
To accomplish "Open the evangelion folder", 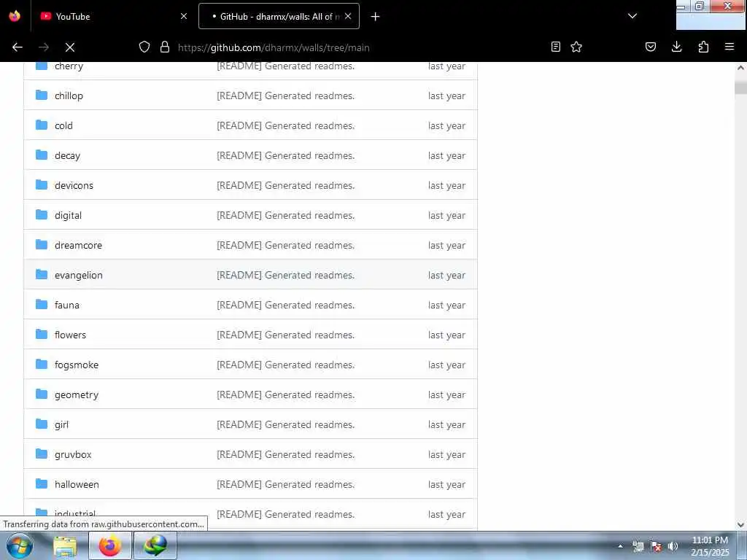I will (79, 275).
